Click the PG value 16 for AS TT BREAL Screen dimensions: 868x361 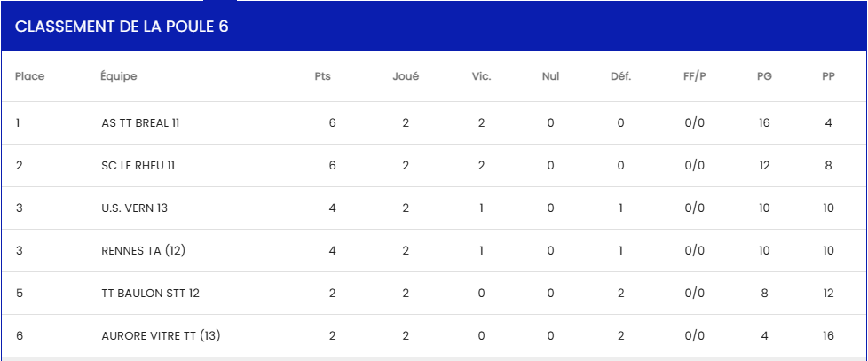coord(764,123)
